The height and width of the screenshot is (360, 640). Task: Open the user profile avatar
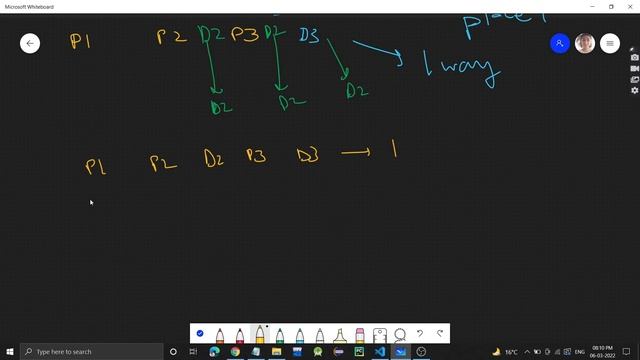[584, 43]
